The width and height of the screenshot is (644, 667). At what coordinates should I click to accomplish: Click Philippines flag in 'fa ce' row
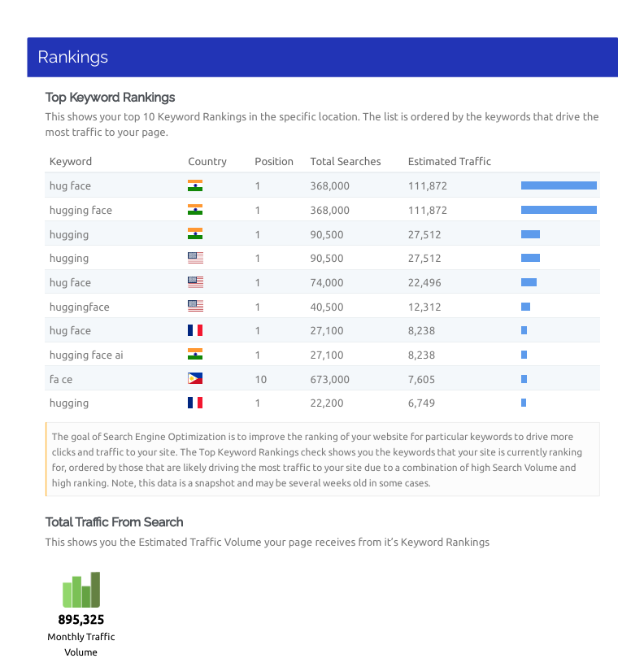click(x=195, y=379)
